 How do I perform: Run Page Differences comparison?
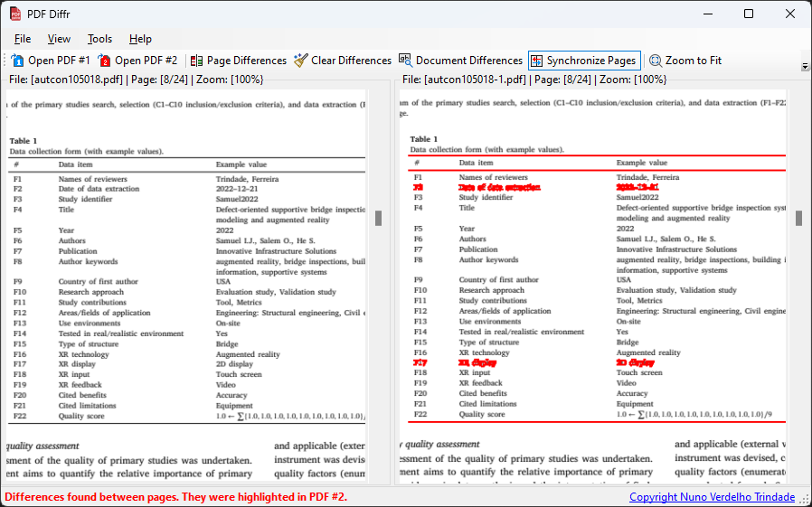click(238, 61)
